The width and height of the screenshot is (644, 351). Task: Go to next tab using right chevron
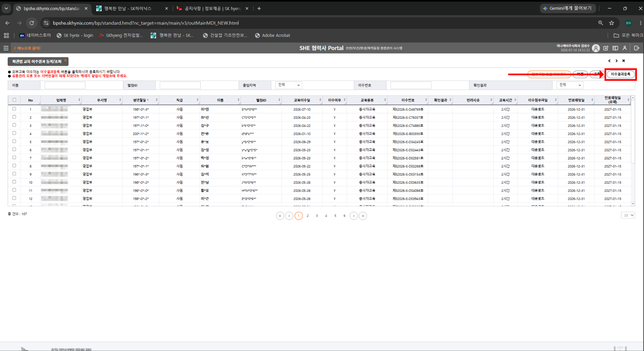point(617,61)
